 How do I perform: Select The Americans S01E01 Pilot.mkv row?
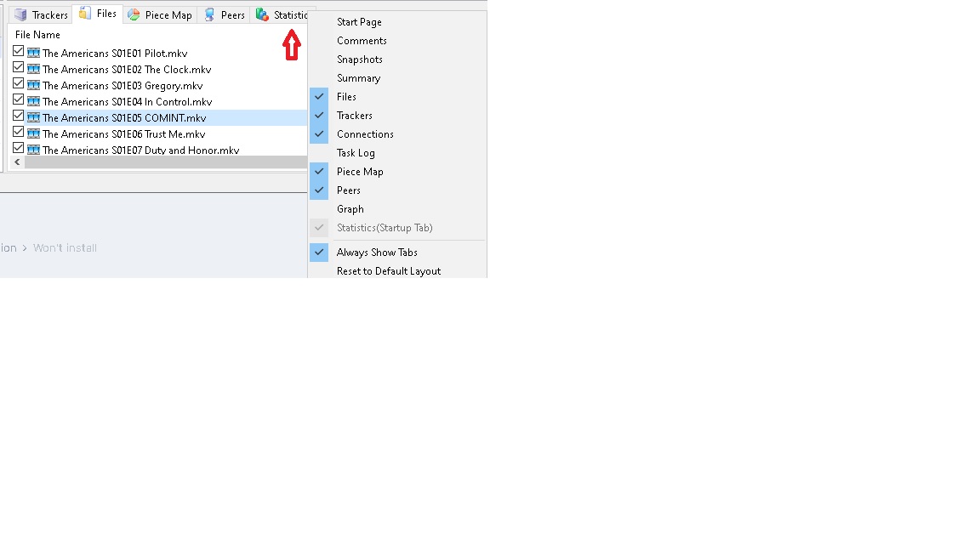point(159,53)
